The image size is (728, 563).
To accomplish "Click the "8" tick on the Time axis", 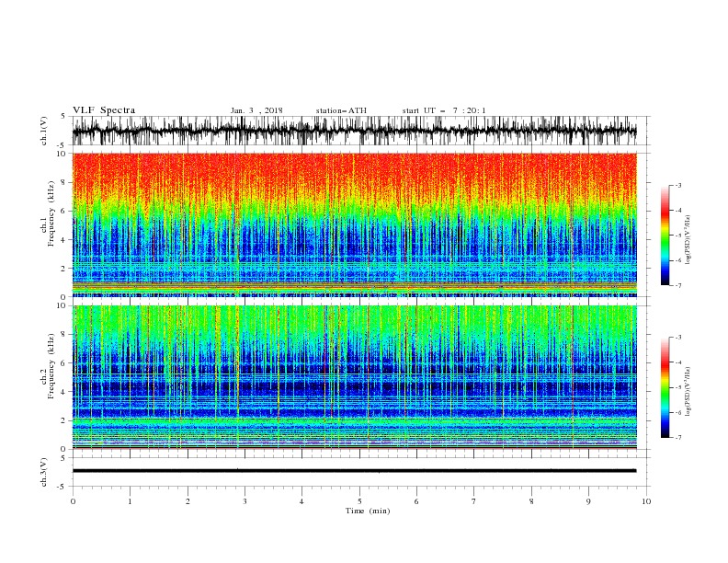I will 531,501.
